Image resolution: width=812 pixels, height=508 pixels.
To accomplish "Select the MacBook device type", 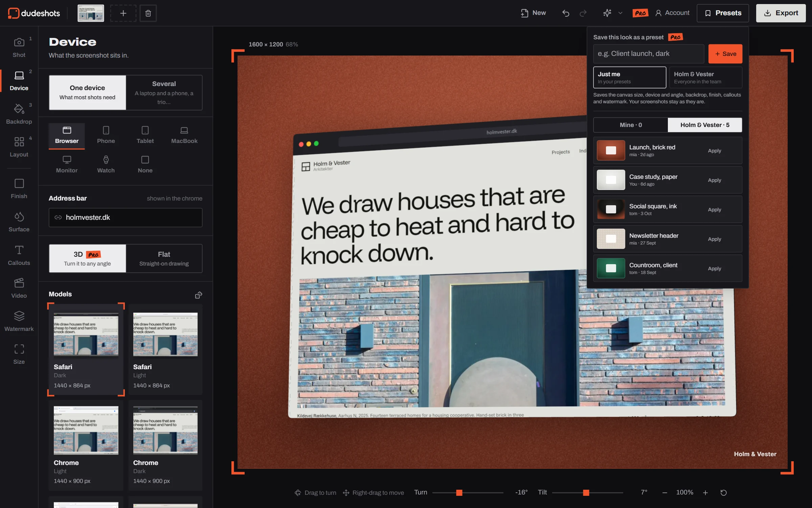I will pos(184,135).
